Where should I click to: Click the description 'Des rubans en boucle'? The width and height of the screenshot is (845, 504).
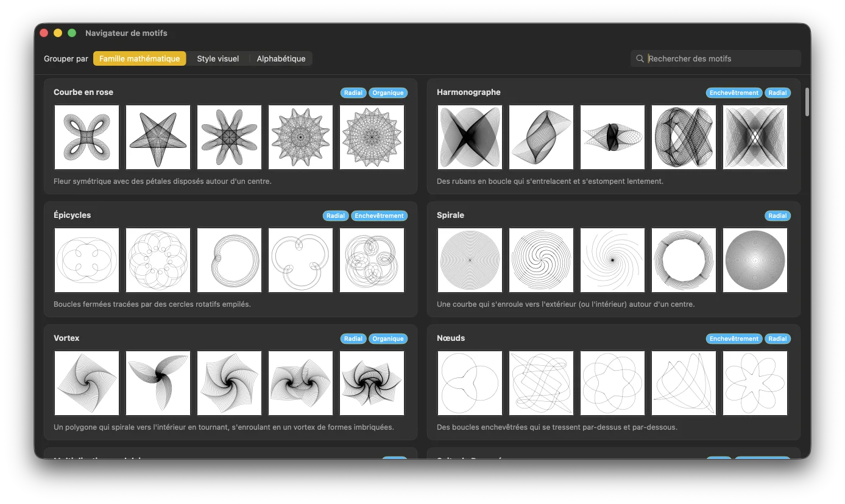(550, 181)
